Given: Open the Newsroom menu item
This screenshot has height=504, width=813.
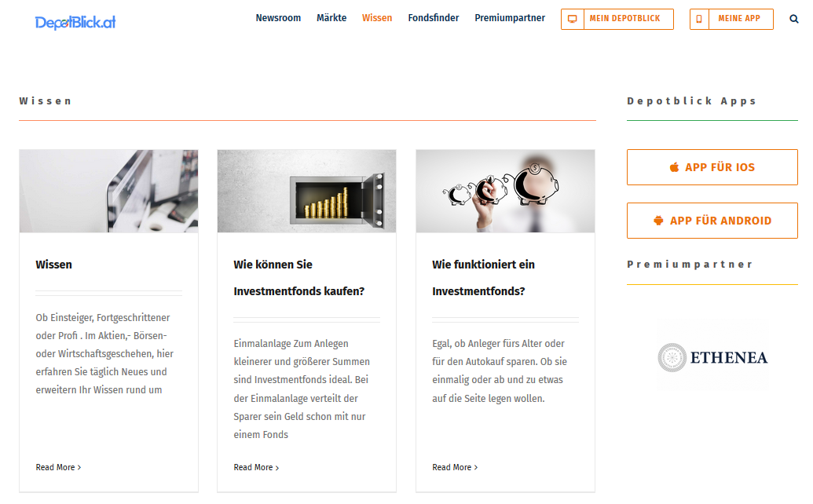Looking at the screenshot, I should pyautogui.click(x=278, y=18).
